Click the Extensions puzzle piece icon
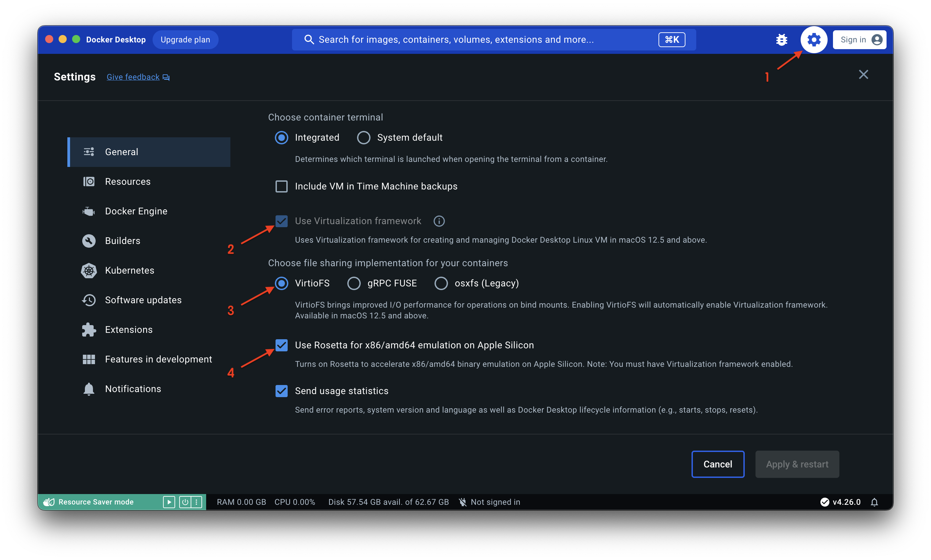The height and width of the screenshot is (560, 931). point(89,330)
